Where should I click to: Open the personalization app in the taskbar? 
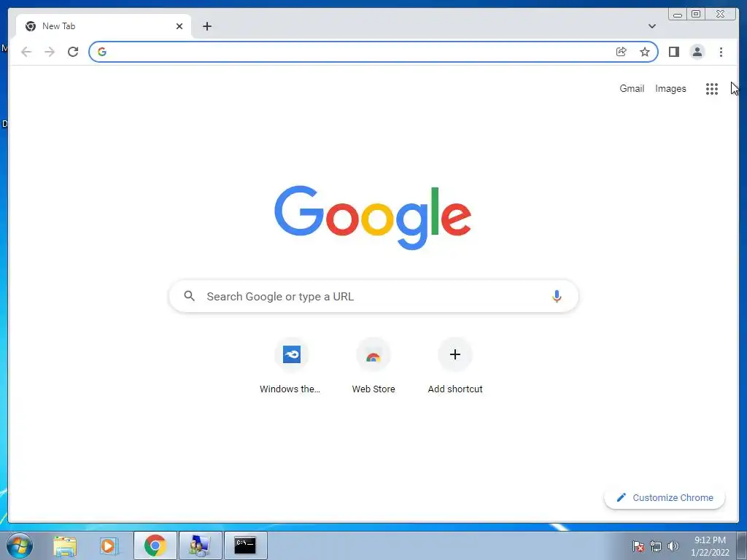(x=200, y=545)
